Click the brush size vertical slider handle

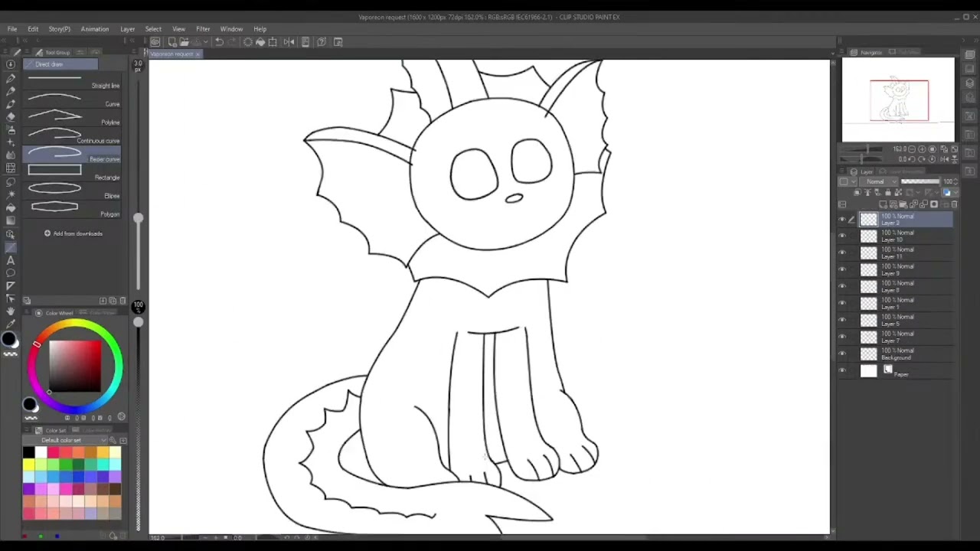(138, 219)
